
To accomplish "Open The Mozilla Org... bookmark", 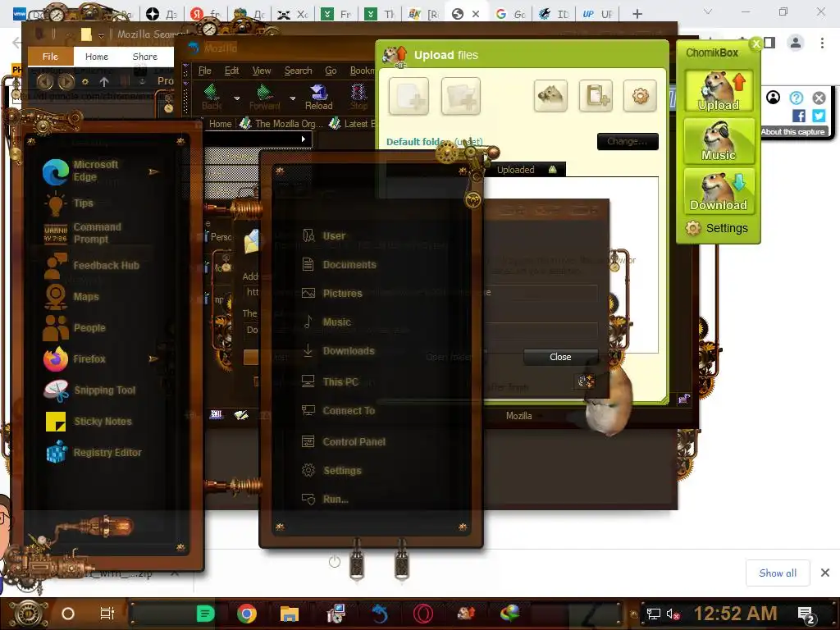I will coord(281,124).
